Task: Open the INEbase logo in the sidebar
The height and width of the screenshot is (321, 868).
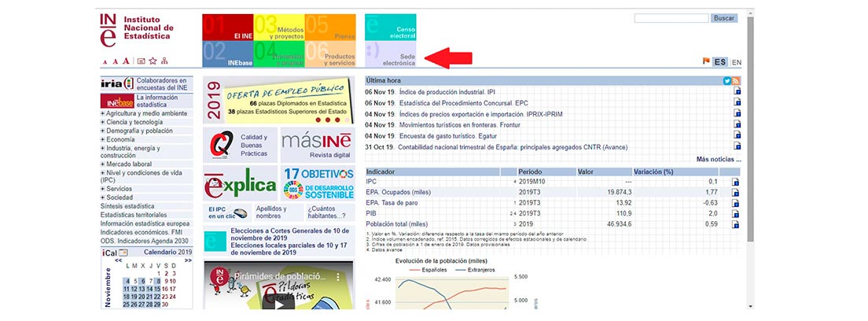Action: tap(117, 101)
